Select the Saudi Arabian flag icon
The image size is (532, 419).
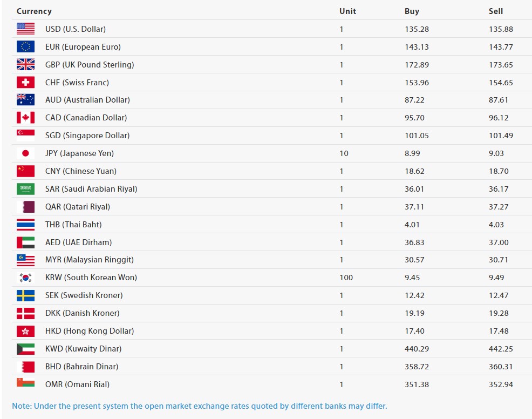click(x=25, y=189)
